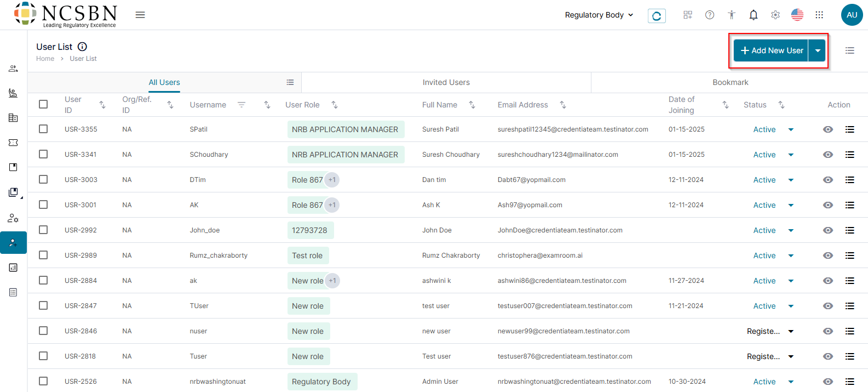Open the apps grid launcher icon
This screenshot has width=868, height=392.
819,15
